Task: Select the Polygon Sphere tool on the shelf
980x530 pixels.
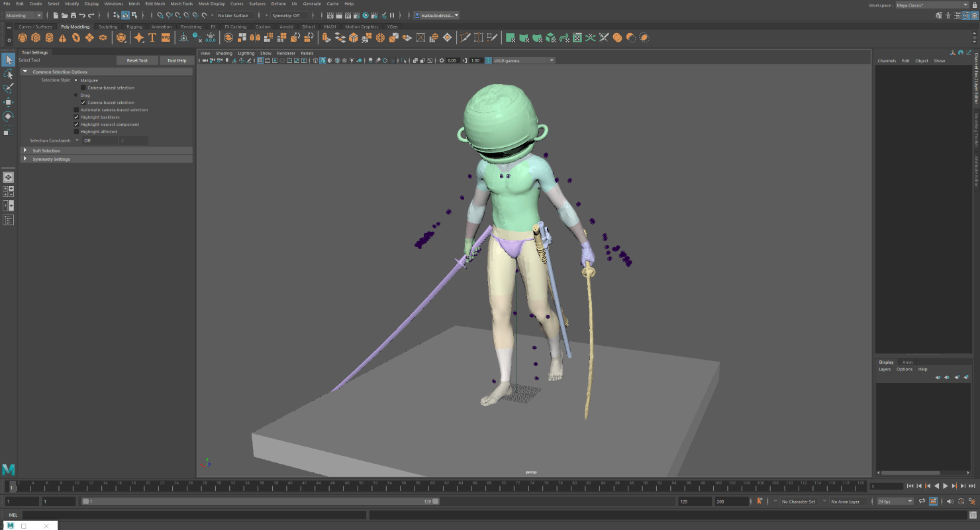Action: coord(21,38)
